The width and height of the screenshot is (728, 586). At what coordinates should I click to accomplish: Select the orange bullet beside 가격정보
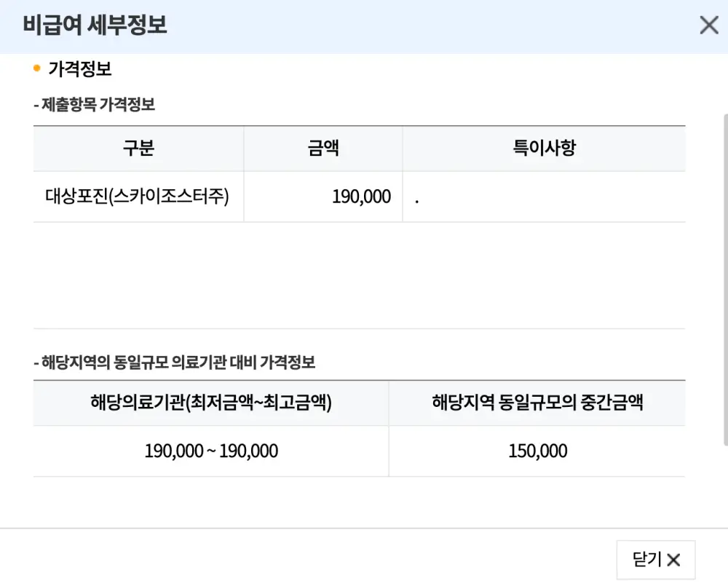pos(36,66)
